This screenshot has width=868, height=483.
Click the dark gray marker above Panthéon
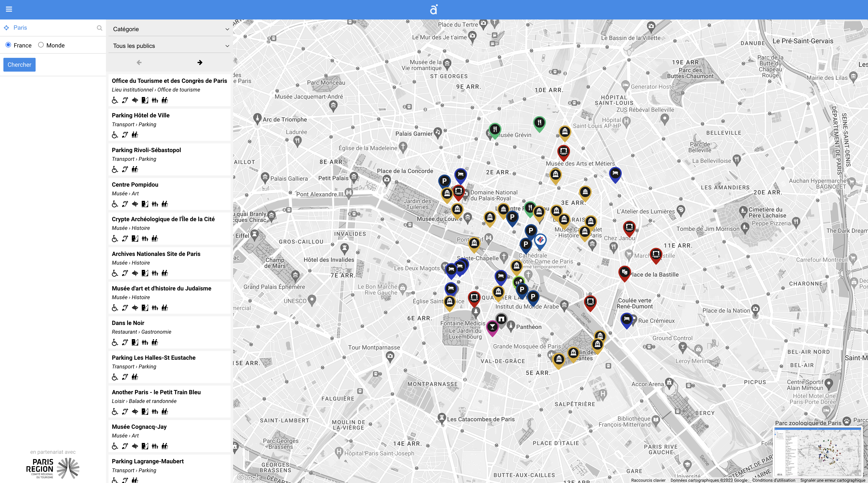click(501, 320)
